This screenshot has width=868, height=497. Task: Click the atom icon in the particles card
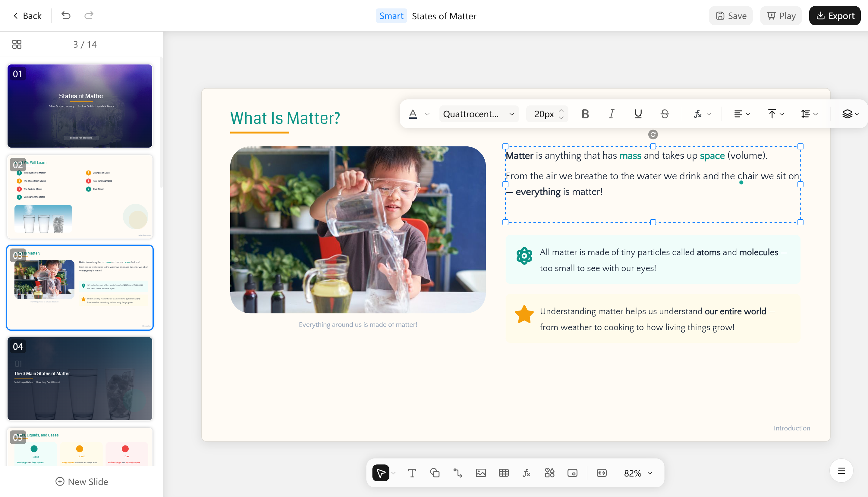(524, 256)
